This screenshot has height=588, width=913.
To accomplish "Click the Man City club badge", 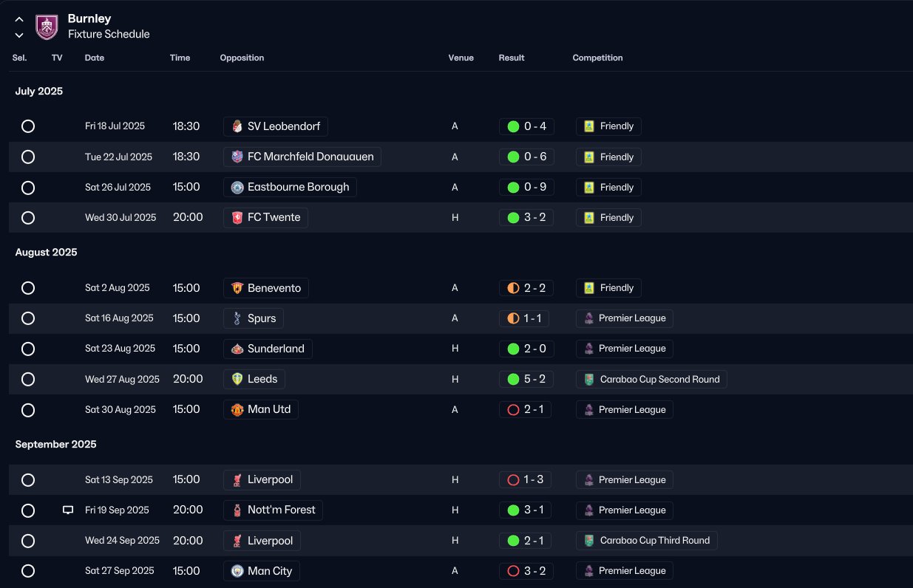I will coord(237,571).
